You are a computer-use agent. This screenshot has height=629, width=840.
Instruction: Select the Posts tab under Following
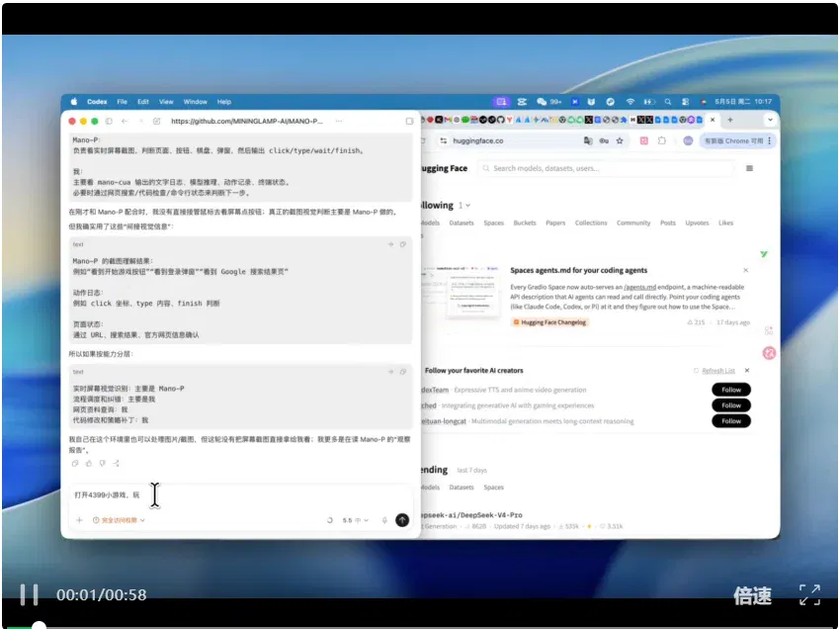pyautogui.click(x=667, y=224)
